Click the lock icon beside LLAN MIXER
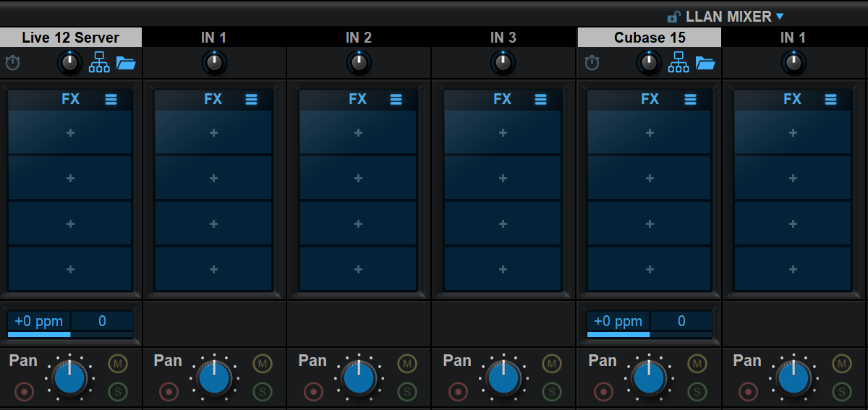The width and height of the screenshot is (868, 410). (x=673, y=17)
